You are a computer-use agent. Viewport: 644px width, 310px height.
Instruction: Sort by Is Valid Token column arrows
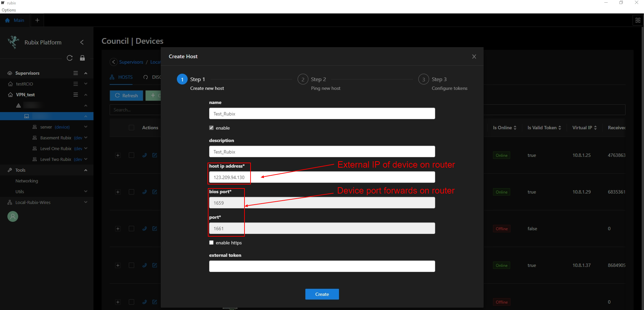pos(560,128)
